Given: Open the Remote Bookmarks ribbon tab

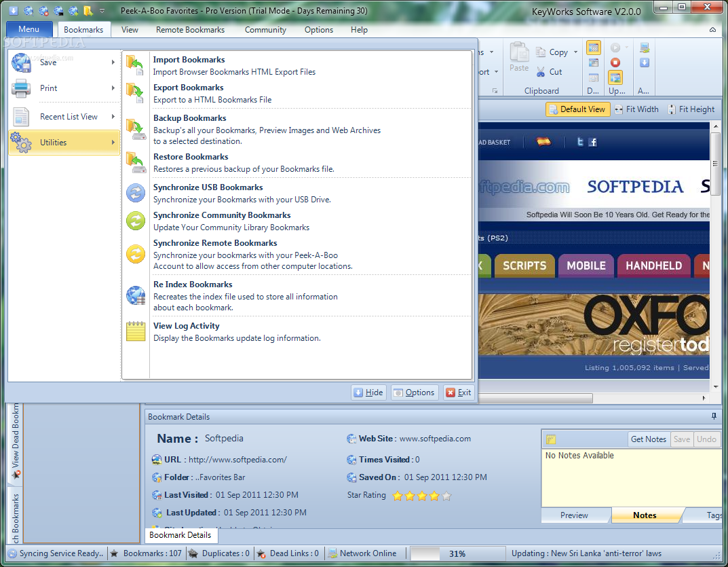Looking at the screenshot, I should pyautogui.click(x=191, y=30).
